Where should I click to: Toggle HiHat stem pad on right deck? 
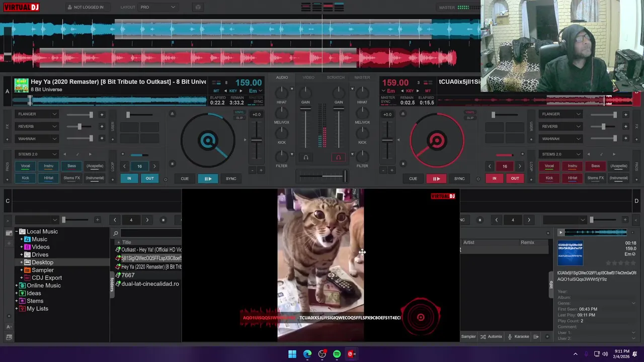click(573, 178)
